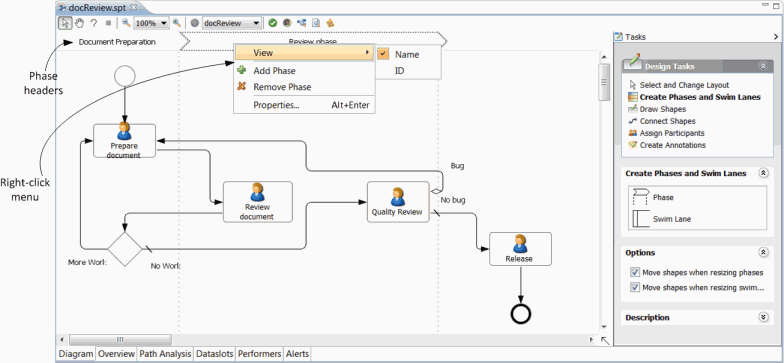
Task: Click the gray globe icon beside docReview
Action: pyautogui.click(x=194, y=23)
